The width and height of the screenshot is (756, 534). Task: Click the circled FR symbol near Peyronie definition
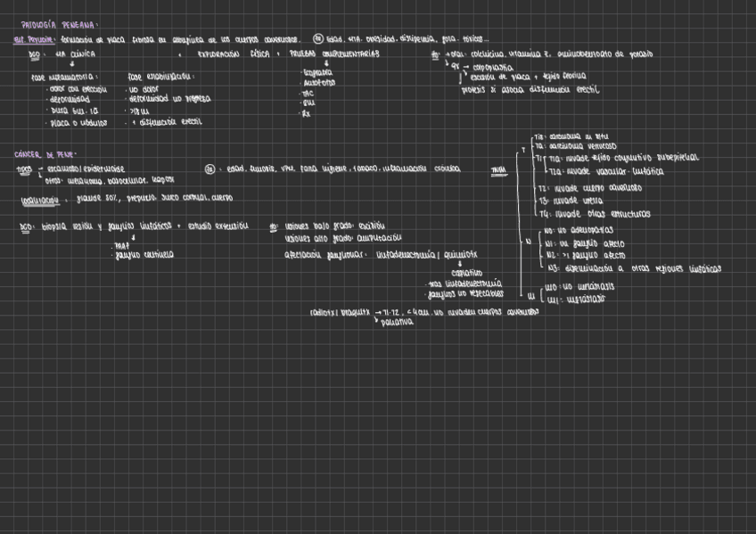click(x=318, y=39)
